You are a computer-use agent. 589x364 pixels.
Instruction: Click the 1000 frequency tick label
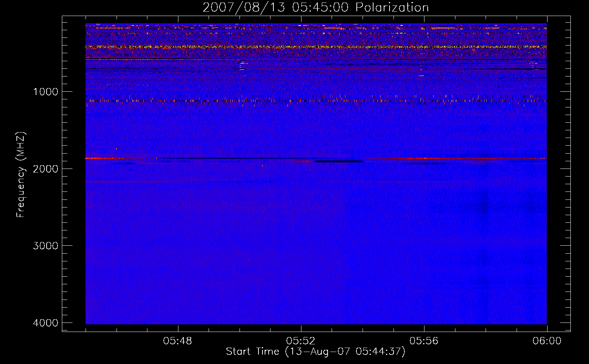[x=46, y=92]
